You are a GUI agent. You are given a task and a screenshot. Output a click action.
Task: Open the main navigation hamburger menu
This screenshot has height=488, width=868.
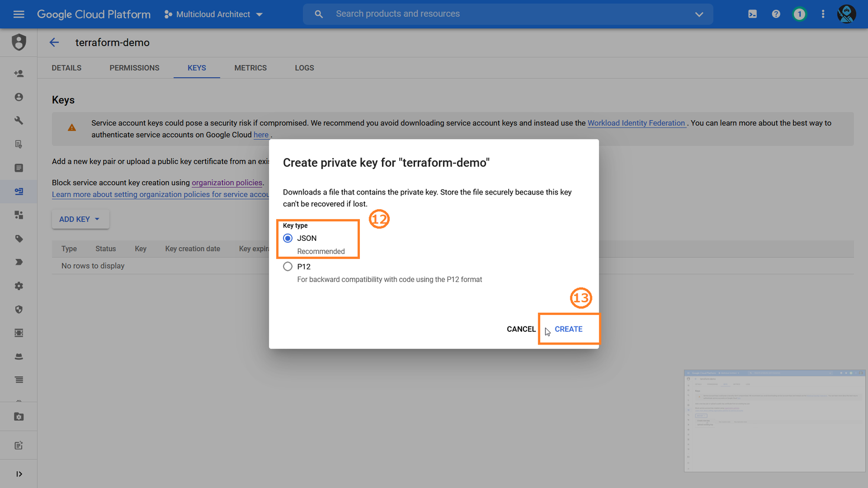pos(19,14)
